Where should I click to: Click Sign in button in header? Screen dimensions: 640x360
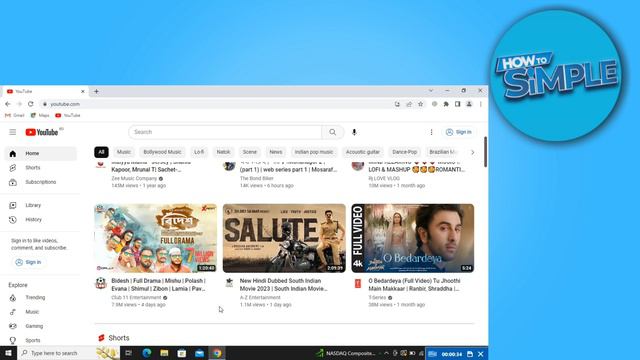[x=459, y=132]
